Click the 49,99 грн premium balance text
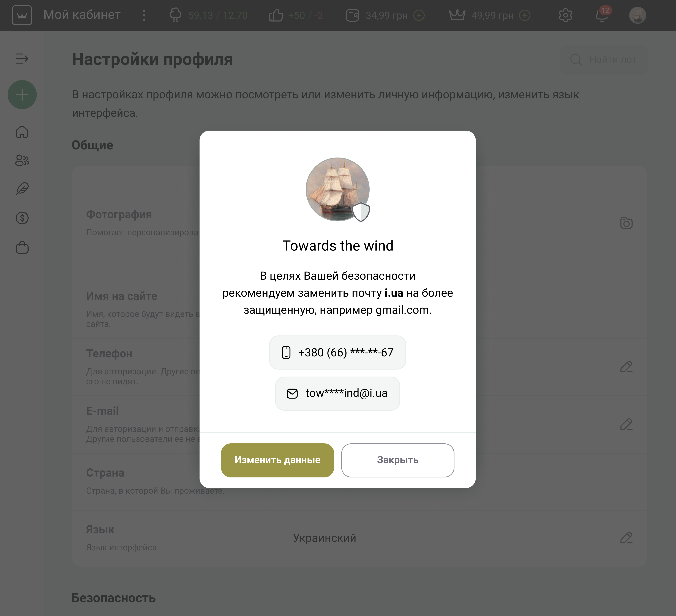 coord(492,15)
